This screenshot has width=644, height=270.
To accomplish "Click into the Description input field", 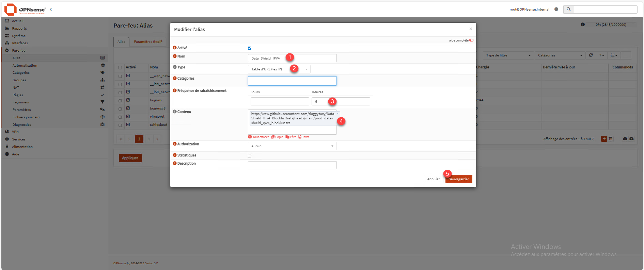I will [292, 165].
